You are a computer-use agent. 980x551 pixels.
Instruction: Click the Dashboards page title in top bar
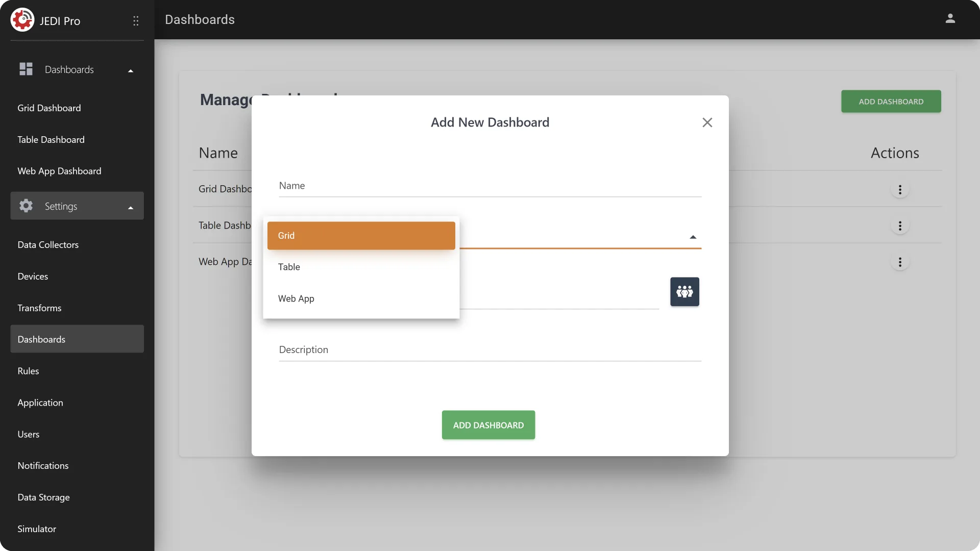pos(200,20)
